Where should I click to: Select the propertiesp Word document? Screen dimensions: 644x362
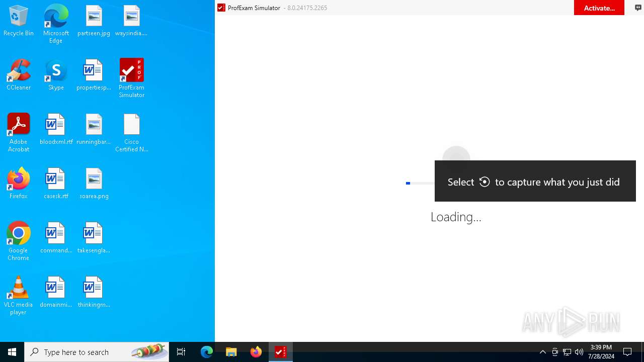pyautogui.click(x=94, y=75)
